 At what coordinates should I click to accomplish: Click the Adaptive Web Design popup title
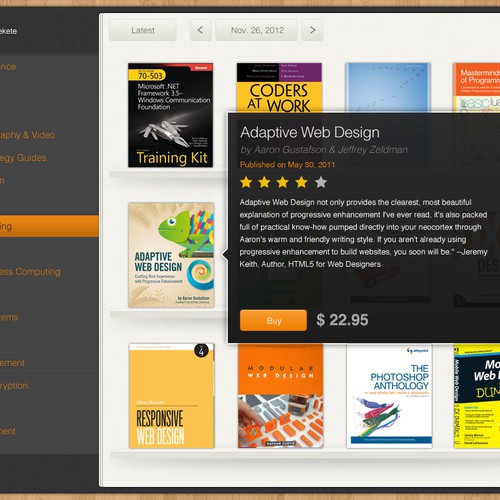(310, 132)
